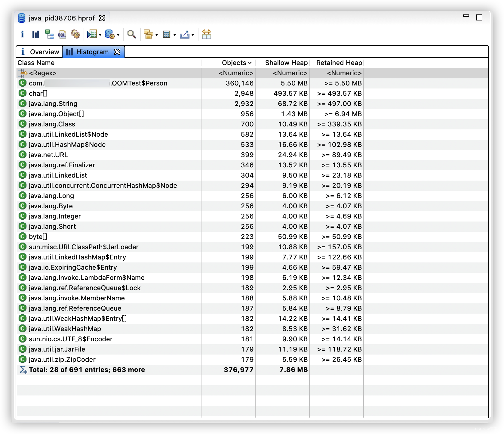The image size is (504, 434).
Task: Click the Numeric filter under Objects
Action: coord(228,73)
